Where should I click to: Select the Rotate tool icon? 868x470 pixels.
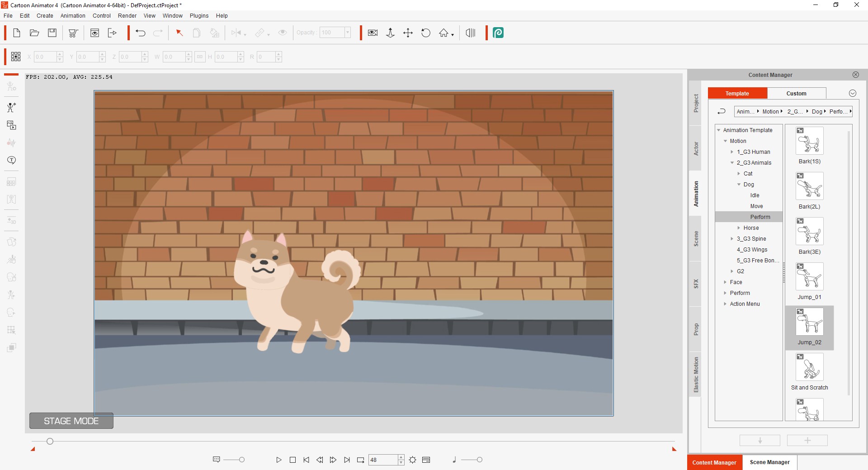(426, 33)
